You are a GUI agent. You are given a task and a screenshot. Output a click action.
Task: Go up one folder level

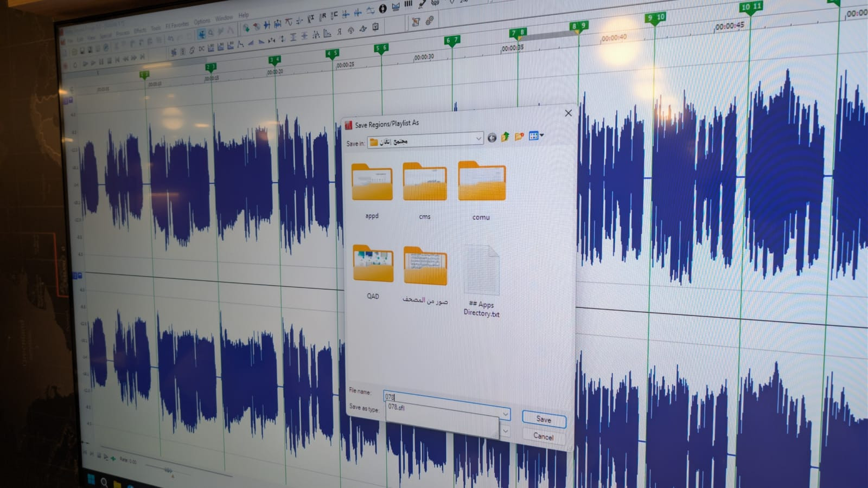506,137
